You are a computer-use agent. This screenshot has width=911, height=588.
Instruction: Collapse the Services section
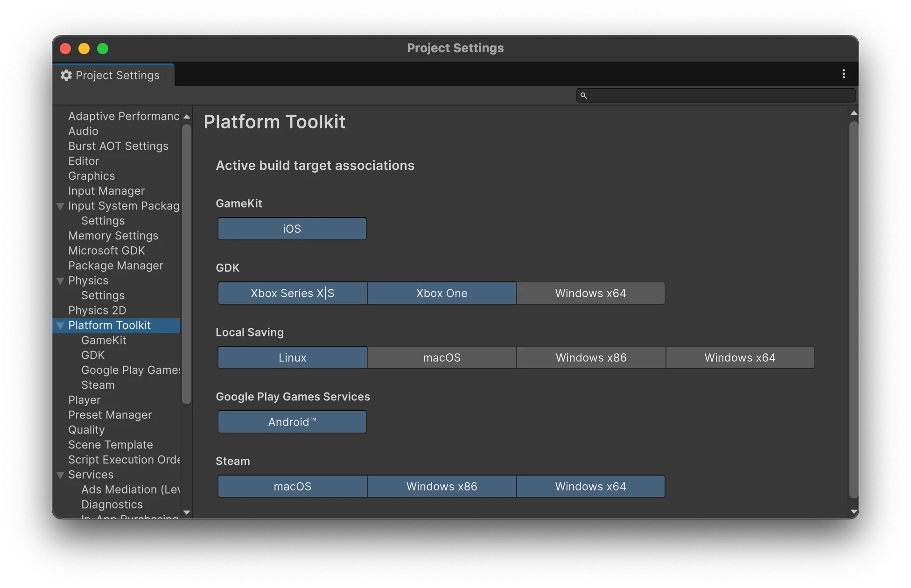(60, 475)
